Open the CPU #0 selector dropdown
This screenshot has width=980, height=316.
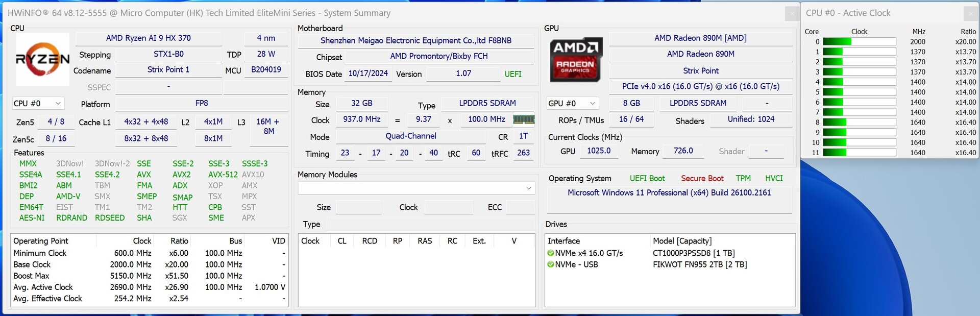(x=38, y=104)
